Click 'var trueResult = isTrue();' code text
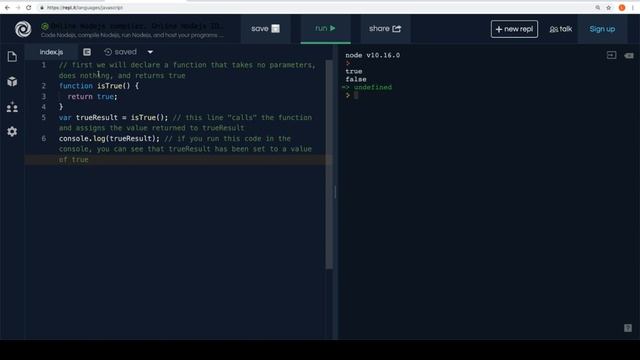The height and width of the screenshot is (360, 640). (x=113, y=118)
